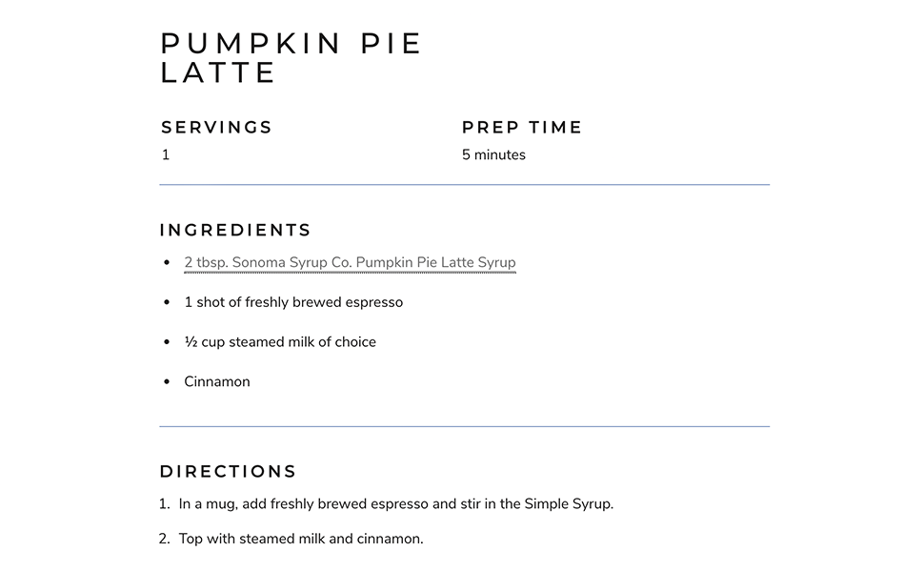The image size is (924, 572).
Task: Click the bullet before Cinnamon
Action: 167,382
